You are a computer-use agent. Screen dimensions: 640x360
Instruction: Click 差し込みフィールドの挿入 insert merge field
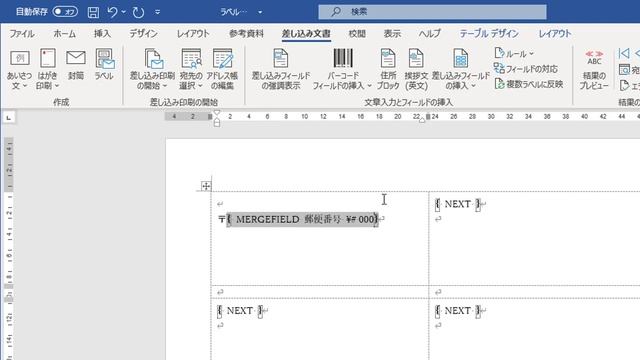pyautogui.click(x=460, y=69)
